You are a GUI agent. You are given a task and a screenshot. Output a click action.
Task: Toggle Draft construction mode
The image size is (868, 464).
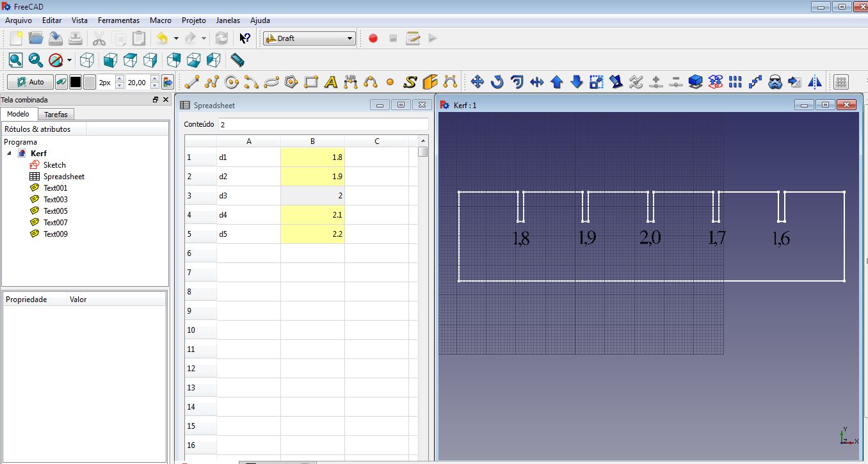(x=61, y=82)
